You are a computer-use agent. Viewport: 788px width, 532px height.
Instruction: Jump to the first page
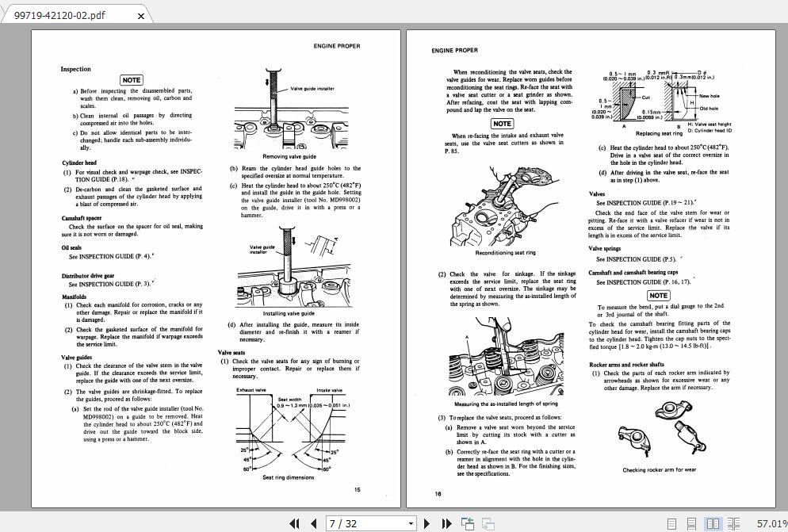coord(294,523)
